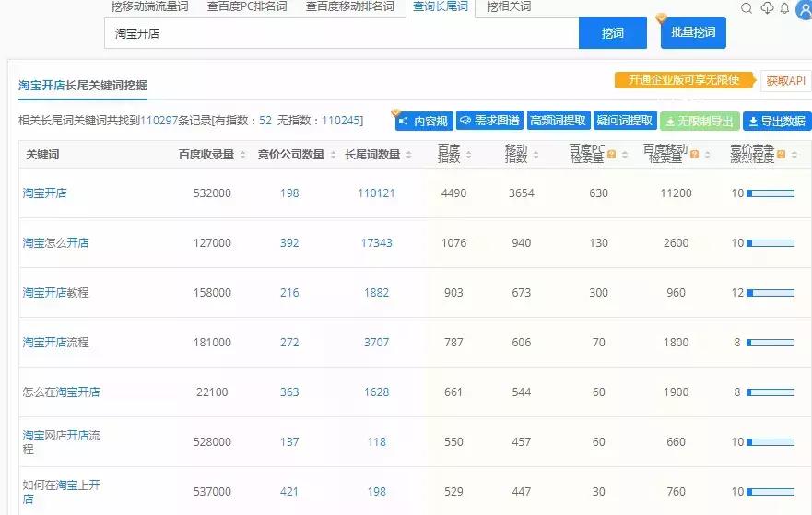
Task: Switch to 查百度移动排名词 tab
Action: 349,6
